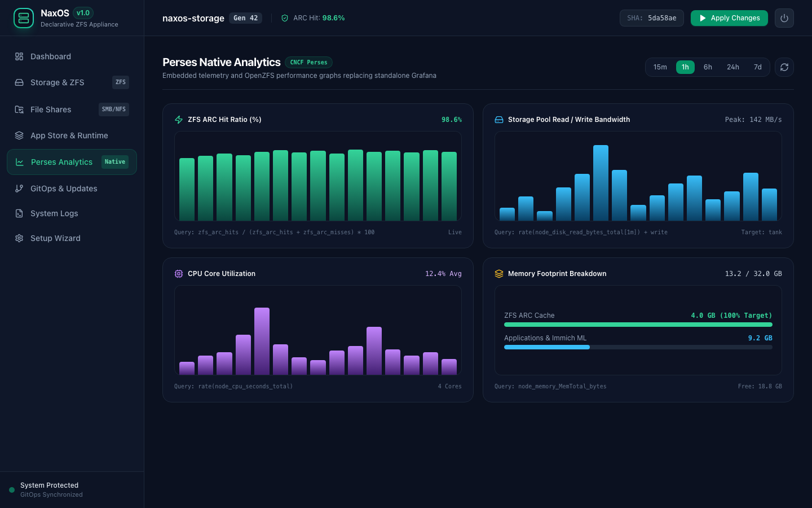Click the System Logs file icon
812x508 pixels.
(x=19, y=213)
